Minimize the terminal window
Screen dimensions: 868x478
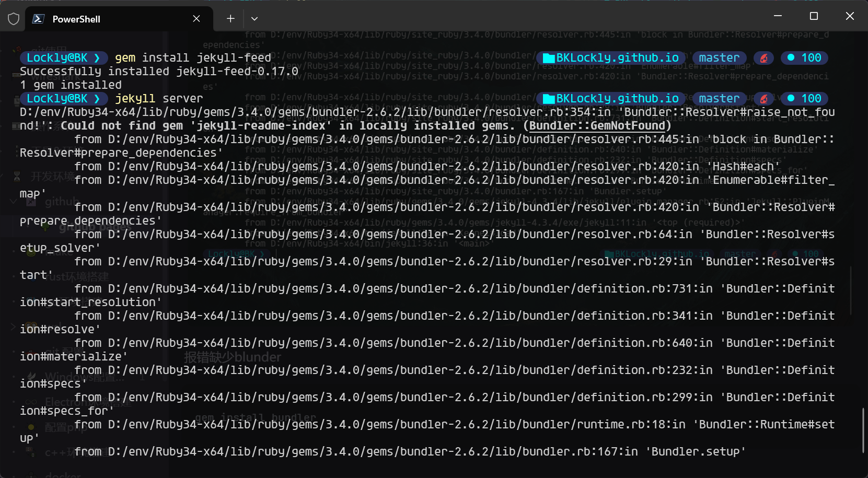pyautogui.click(x=778, y=16)
